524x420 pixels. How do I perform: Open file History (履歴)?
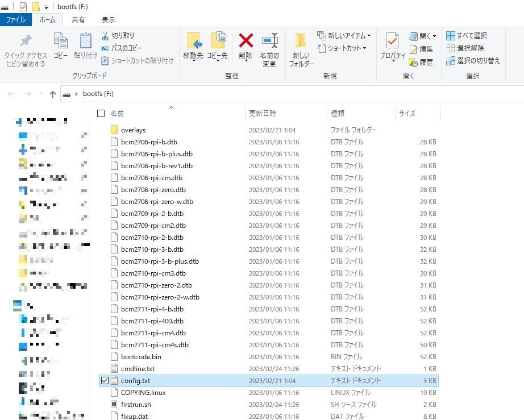(x=421, y=62)
